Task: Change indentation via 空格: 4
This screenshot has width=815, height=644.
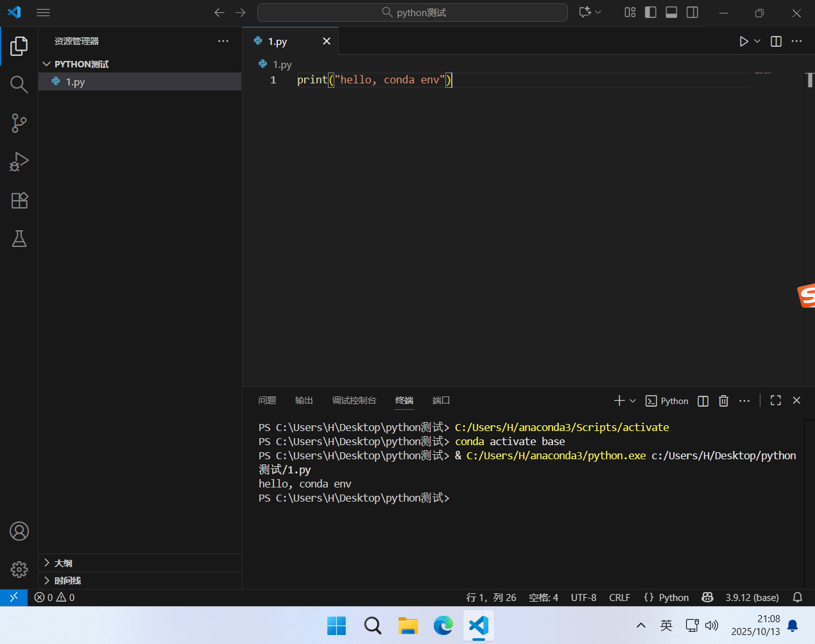Action: point(544,597)
